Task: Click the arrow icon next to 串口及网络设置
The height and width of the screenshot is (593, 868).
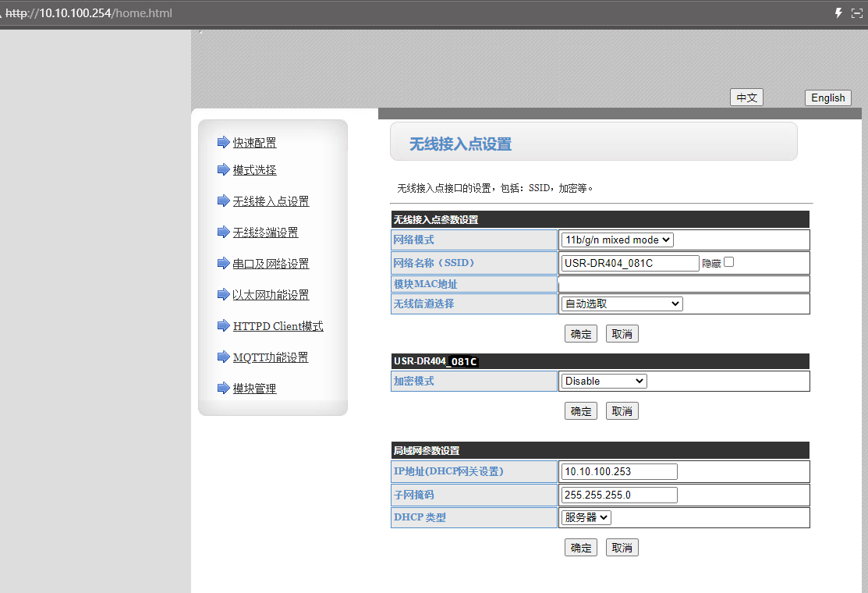Action: pyautogui.click(x=223, y=263)
